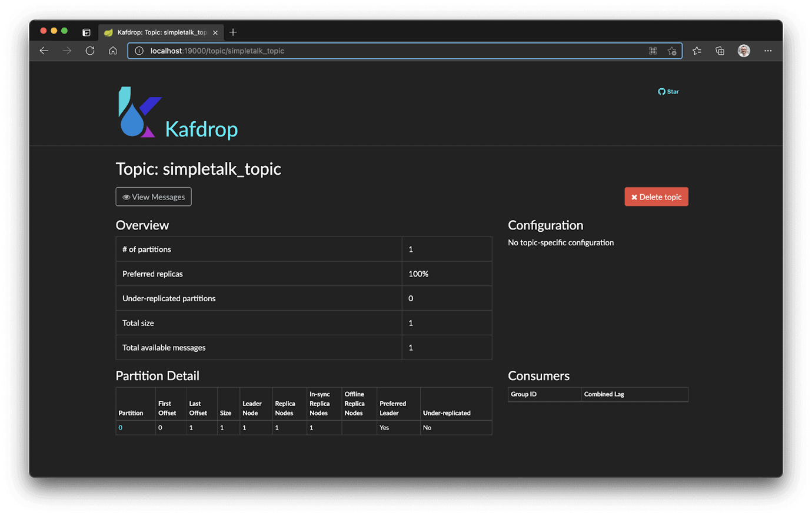Click 'No topic-specific configuration' text
The image size is (812, 516).
click(x=561, y=242)
